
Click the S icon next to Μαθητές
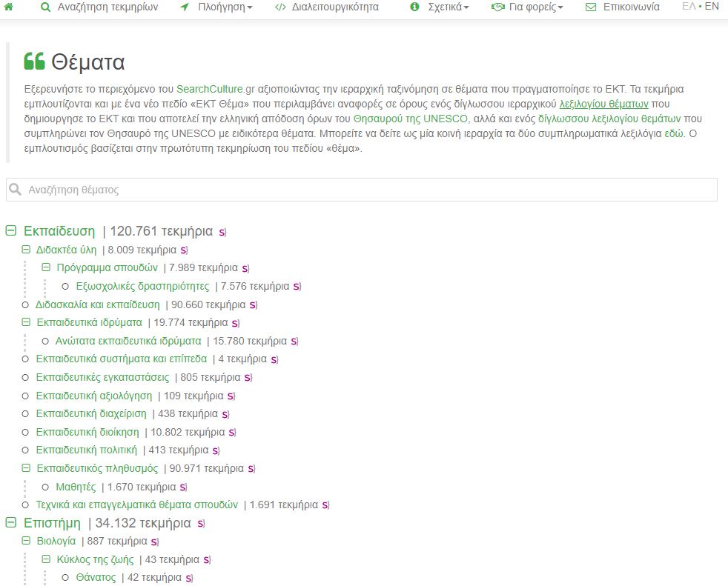tap(182, 487)
